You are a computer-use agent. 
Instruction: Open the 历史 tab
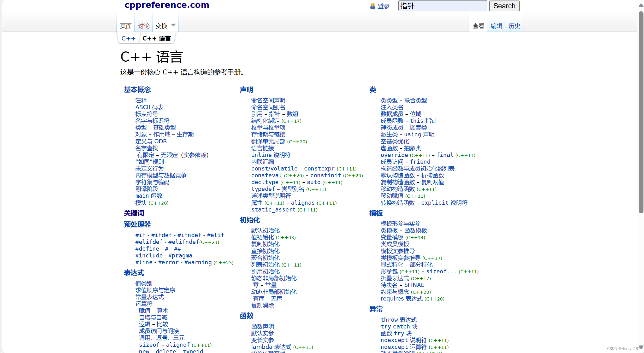(514, 26)
